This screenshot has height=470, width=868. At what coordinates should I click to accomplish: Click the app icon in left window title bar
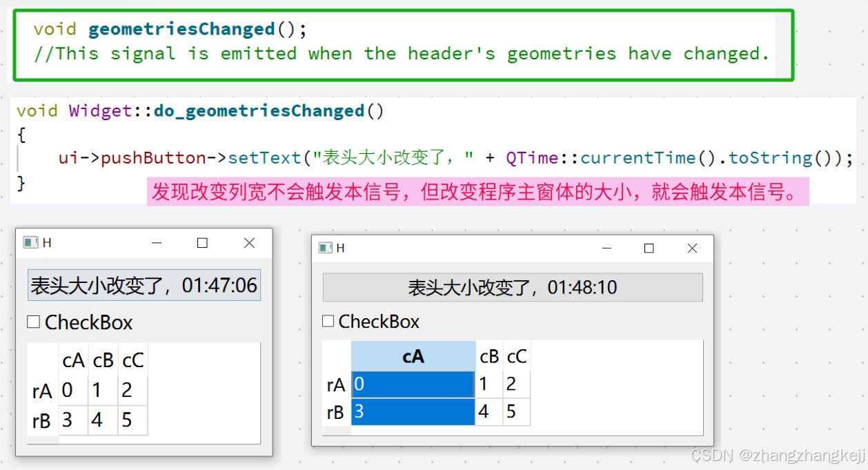click(x=30, y=242)
